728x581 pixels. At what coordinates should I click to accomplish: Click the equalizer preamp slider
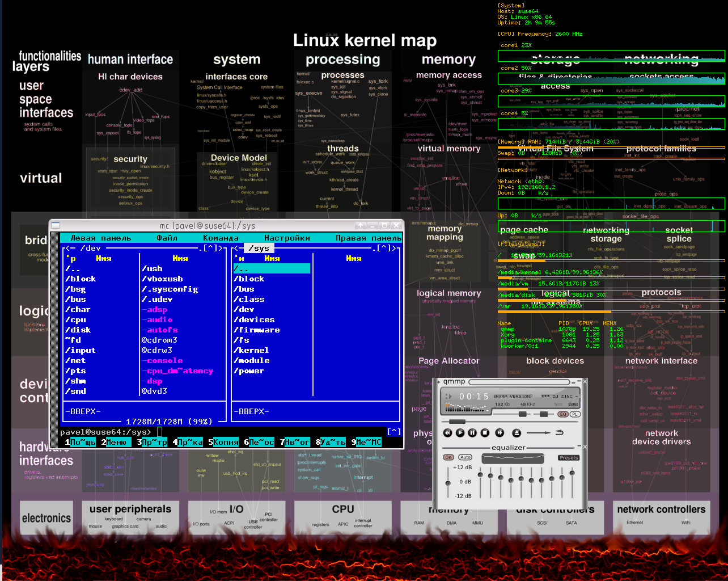tap(448, 482)
